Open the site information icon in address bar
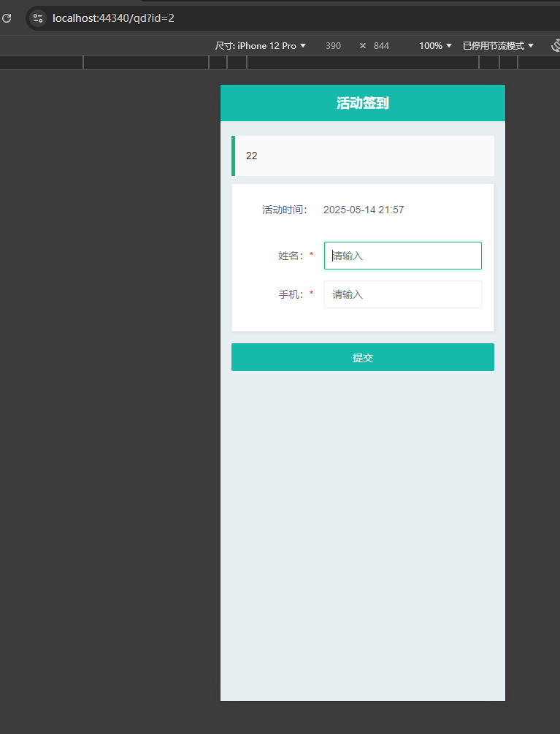Viewport: 560px width, 734px height. [x=38, y=18]
